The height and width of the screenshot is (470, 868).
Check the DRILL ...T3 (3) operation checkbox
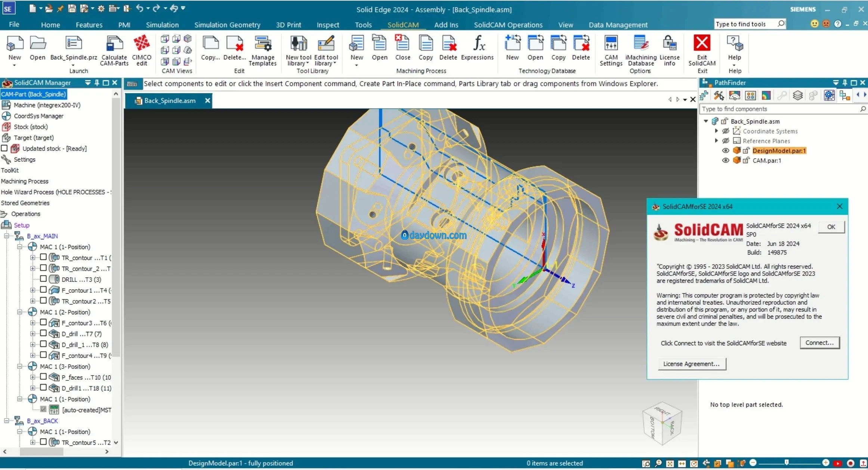tap(43, 279)
